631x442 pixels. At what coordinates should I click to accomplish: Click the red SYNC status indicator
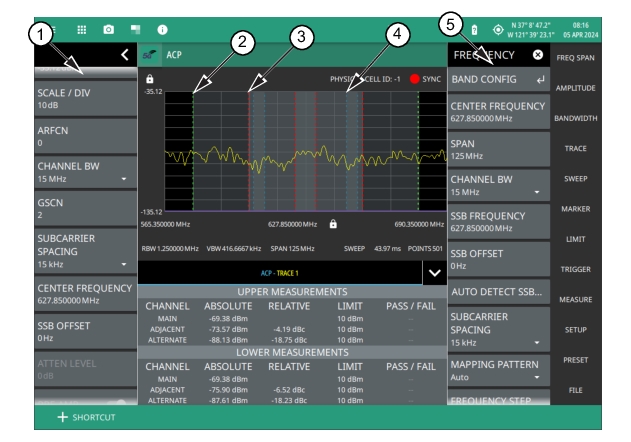pos(413,77)
